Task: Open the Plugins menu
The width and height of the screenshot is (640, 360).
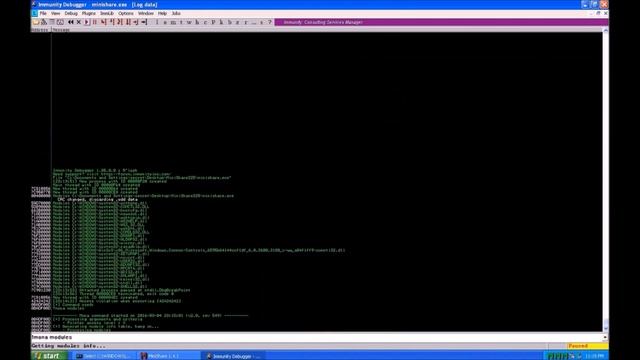Action: tap(89, 13)
